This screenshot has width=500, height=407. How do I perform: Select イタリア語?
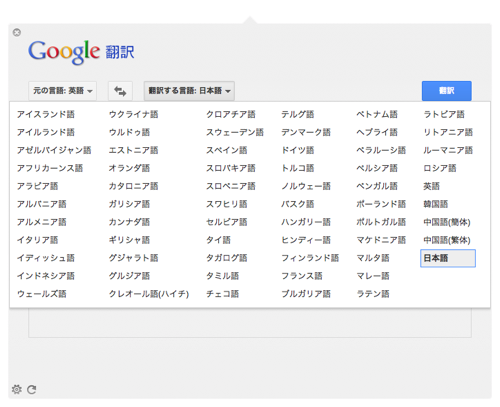point(38,240)
